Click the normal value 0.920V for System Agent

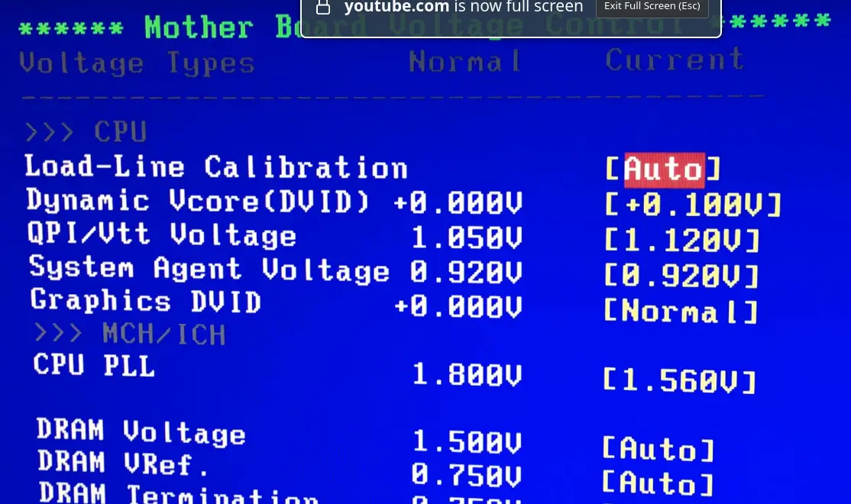(467, 273)
